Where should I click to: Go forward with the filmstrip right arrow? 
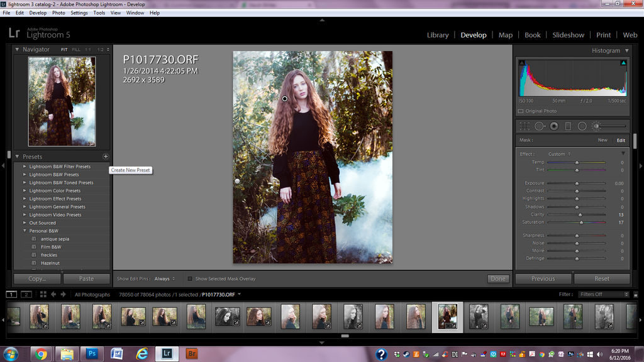click(64, 294)
